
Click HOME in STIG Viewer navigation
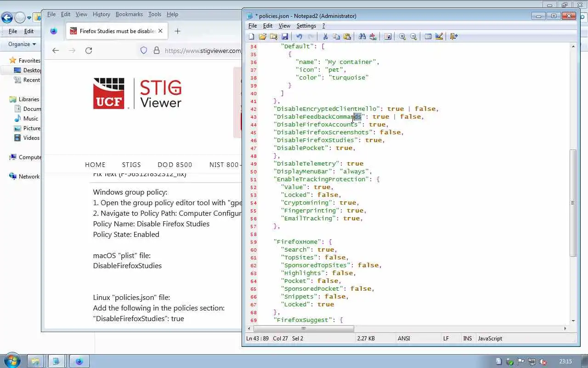95,165
